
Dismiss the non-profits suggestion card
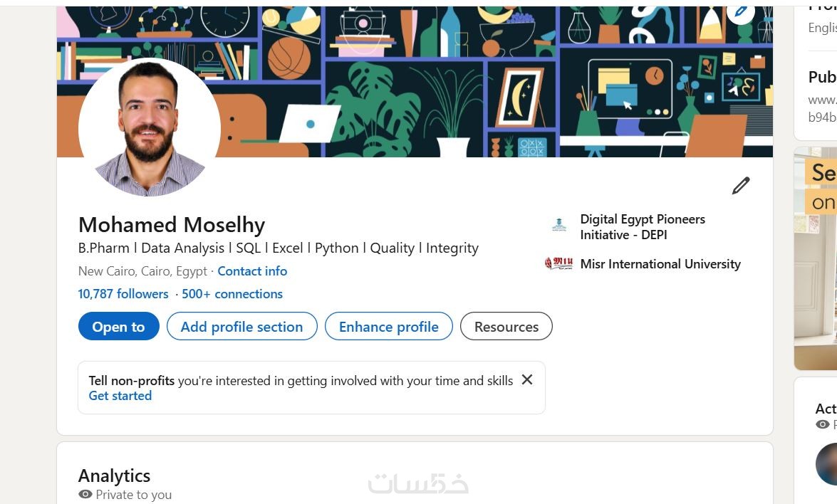527,380
